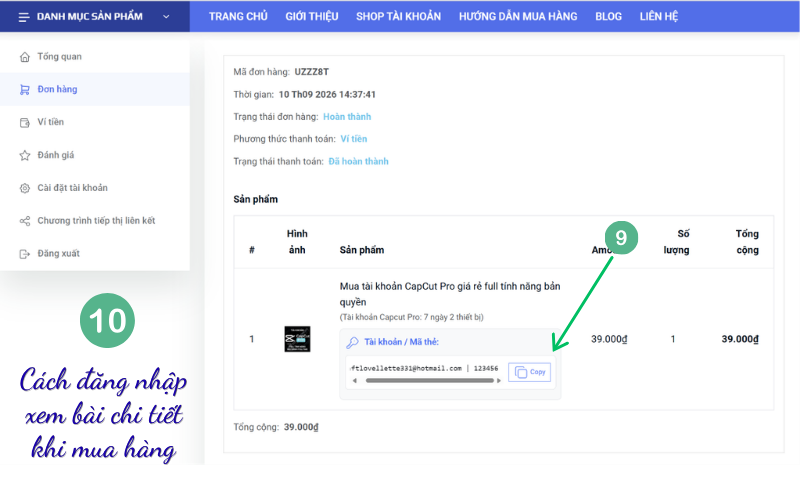Image resolution: width=800 pixels, height=500 pixels.
Task: Click the gear icon for Cài đặt tài khoản
Action: [24, 188]
